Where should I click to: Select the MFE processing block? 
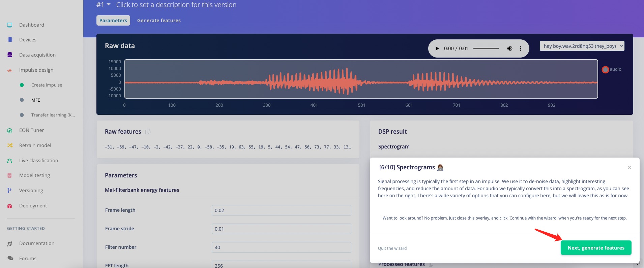point(36,100)
